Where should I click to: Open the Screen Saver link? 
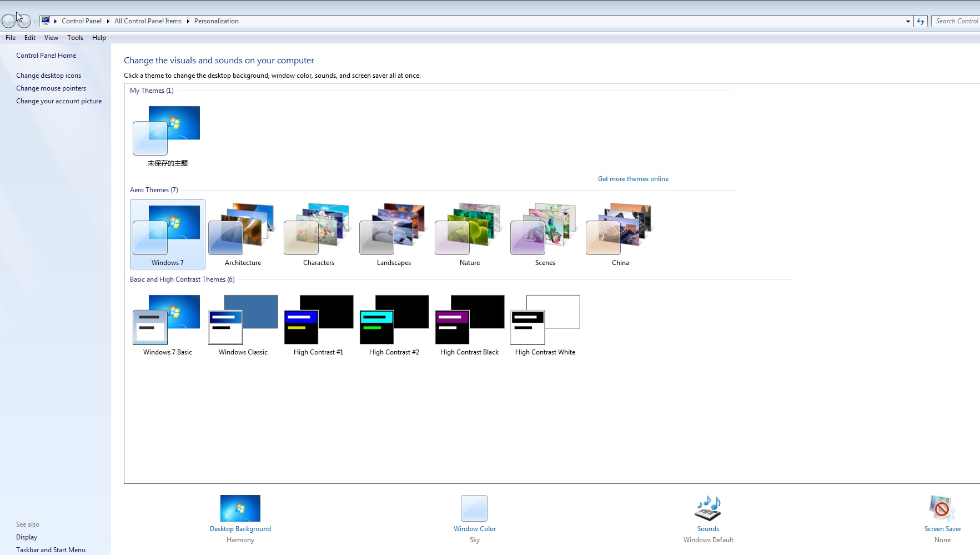(943, 529)
